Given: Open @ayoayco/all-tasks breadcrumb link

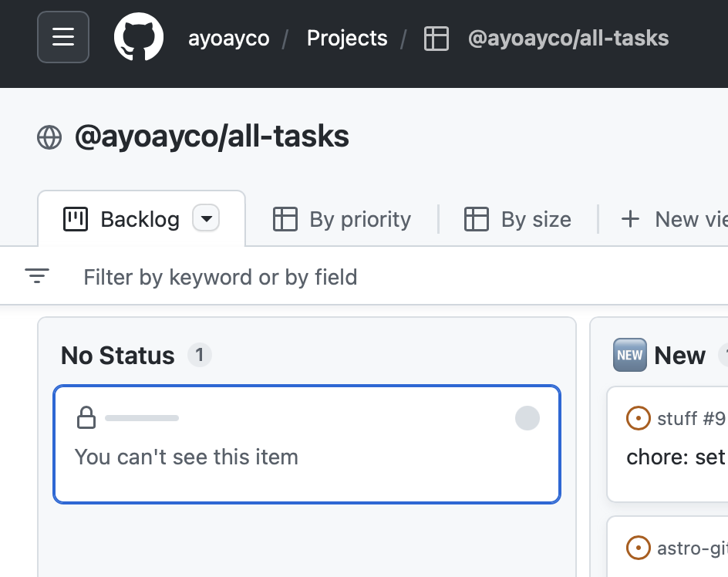Looking at the screenshot, I should [568, 39].
